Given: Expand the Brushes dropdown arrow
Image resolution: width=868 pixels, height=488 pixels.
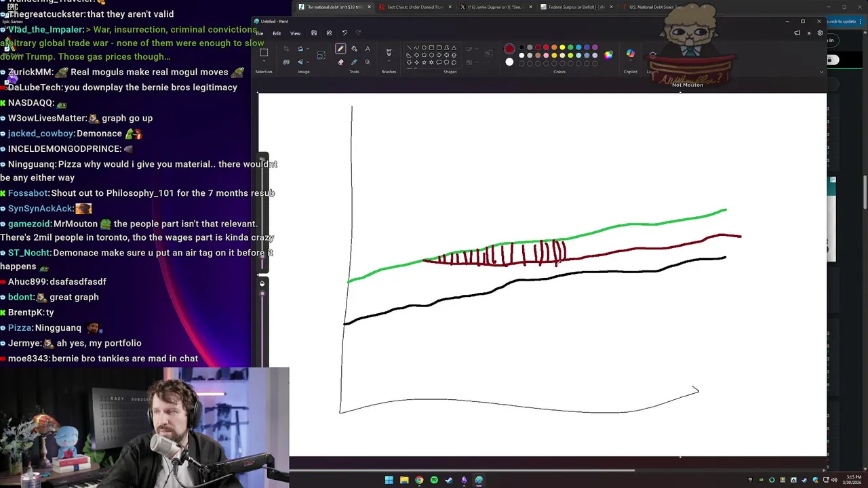Looking at the screenshot, I should click(x=389, y=61).
